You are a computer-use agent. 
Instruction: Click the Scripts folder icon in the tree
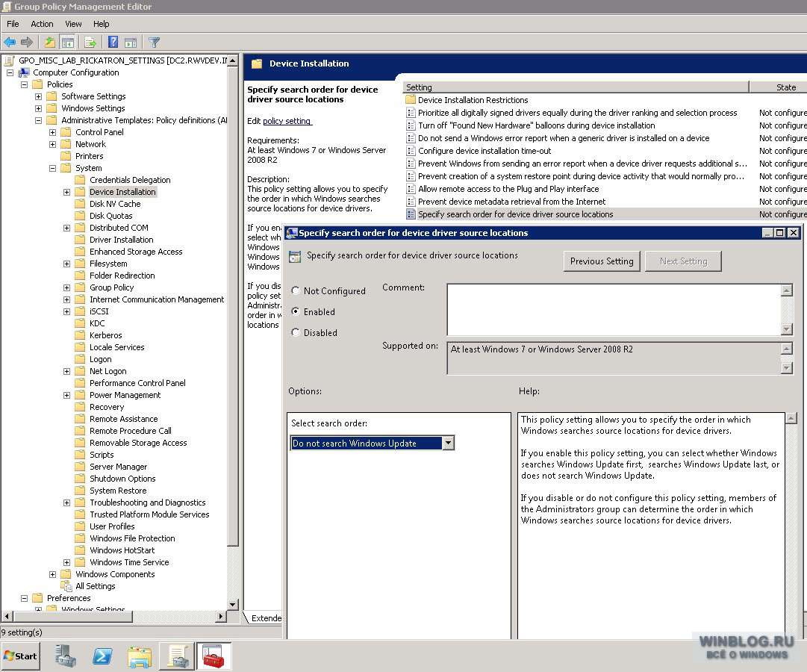tap(80, 455)
